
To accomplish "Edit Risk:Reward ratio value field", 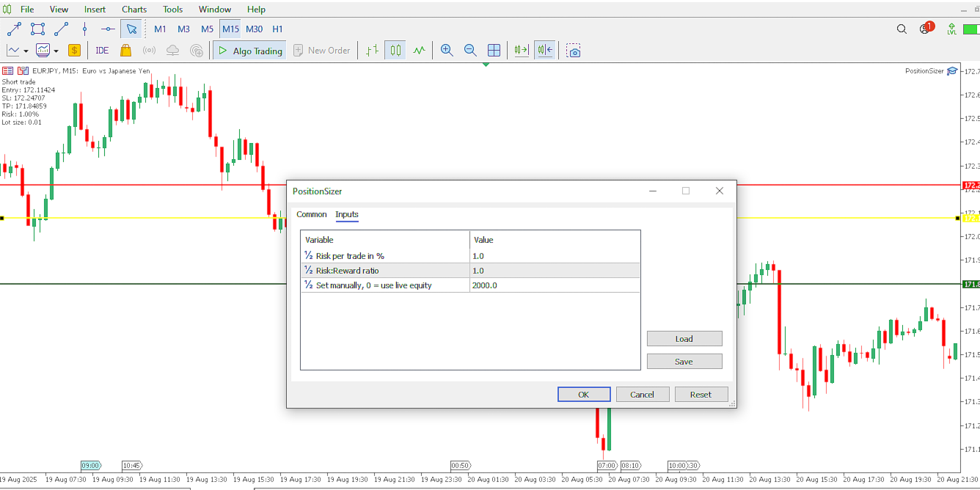I will coord(555,271).
